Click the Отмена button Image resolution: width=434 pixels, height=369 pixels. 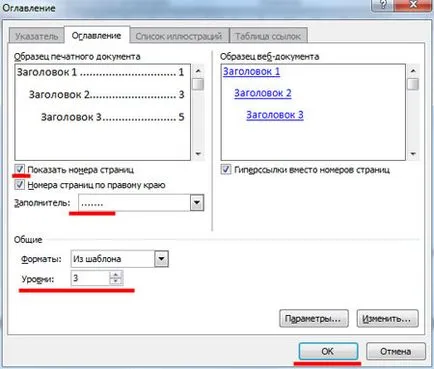[396, 351]
